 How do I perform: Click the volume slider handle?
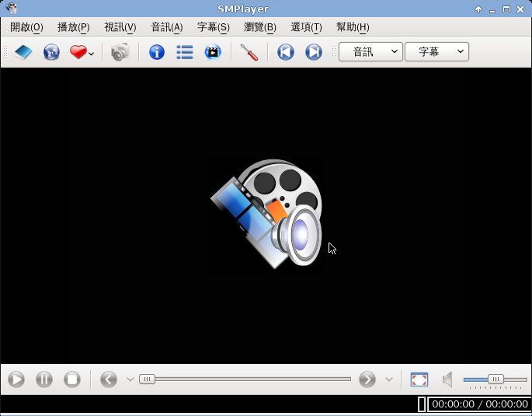pyautogui.click(x=495, y=379)
